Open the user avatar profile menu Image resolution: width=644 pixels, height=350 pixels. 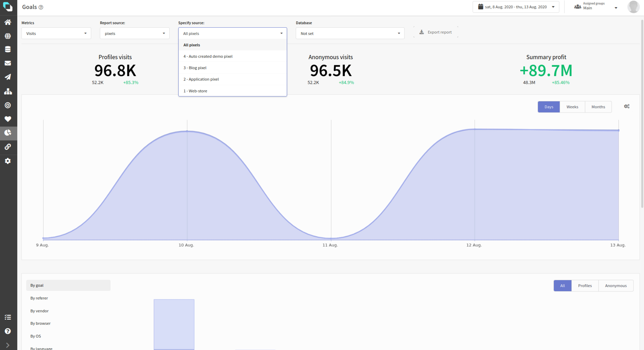point(633,7)
